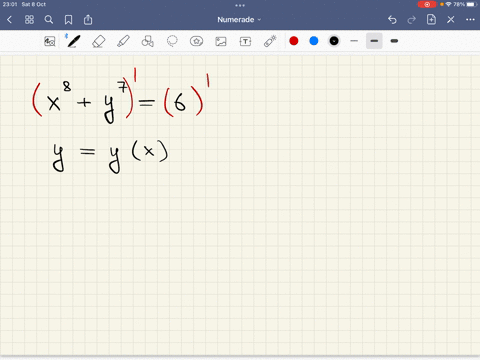Tap the battery icon in the status bar
Screen dimensions: 480x360
472,4
